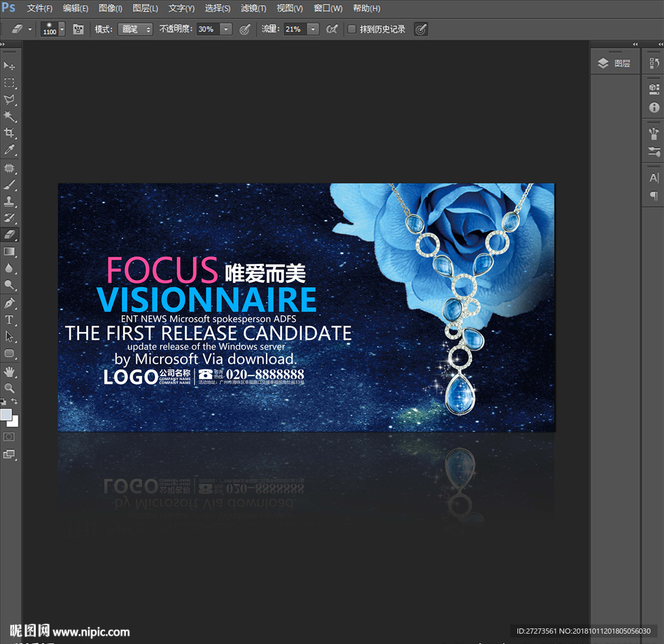
Task: Toggle airbrush mode button
Action: [332, 29]
